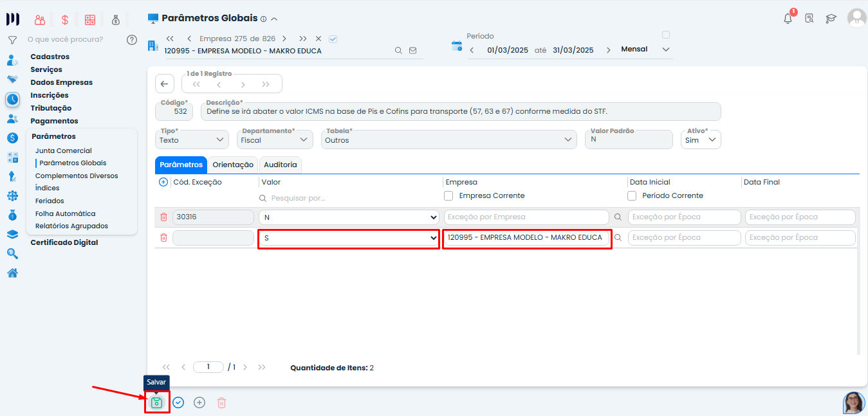Click the magnifier icon in left sidebar

point(12,253)
